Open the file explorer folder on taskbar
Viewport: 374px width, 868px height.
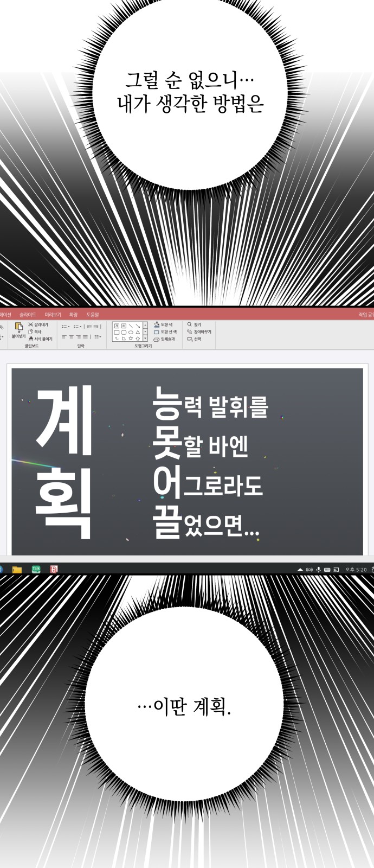(17, 569)
